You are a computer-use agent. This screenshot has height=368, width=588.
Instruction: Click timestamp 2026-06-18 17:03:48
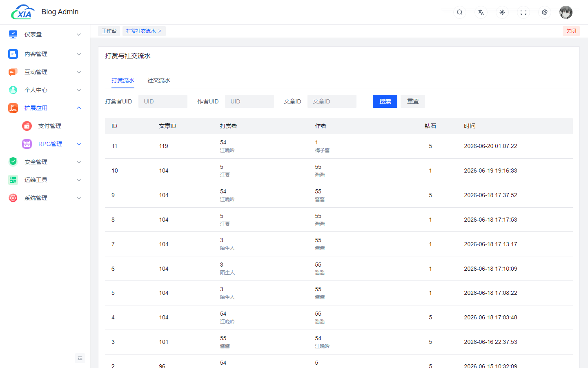tap(490, 317)
